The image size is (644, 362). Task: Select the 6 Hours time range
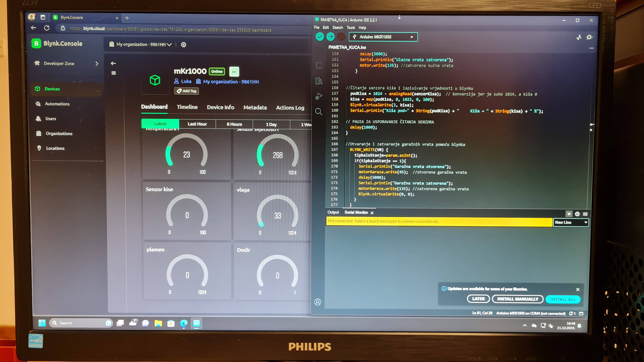tap(234, 124)
